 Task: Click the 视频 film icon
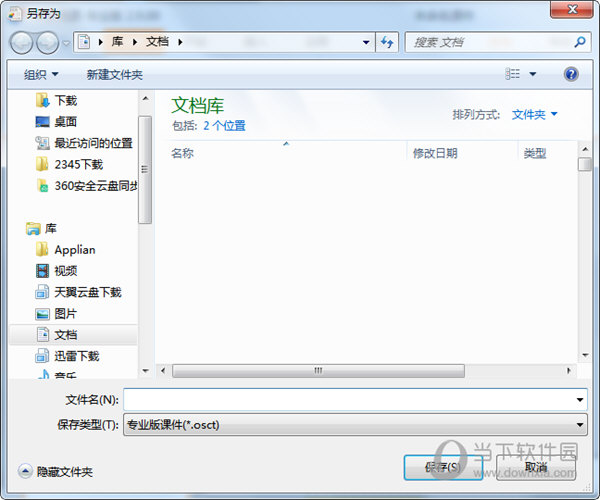(42, 271)
